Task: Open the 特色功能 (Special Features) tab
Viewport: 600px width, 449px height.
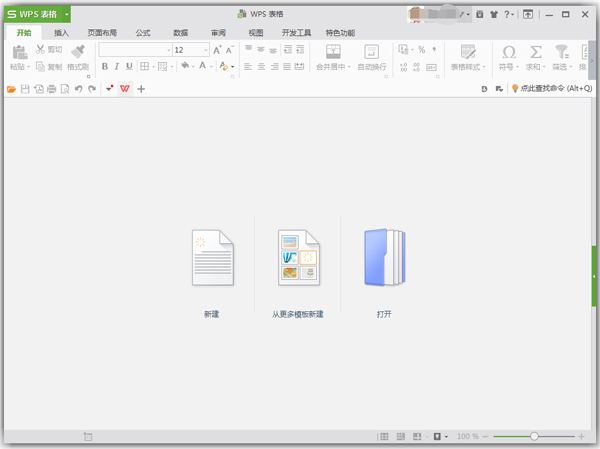Action: tap(340, 33)
